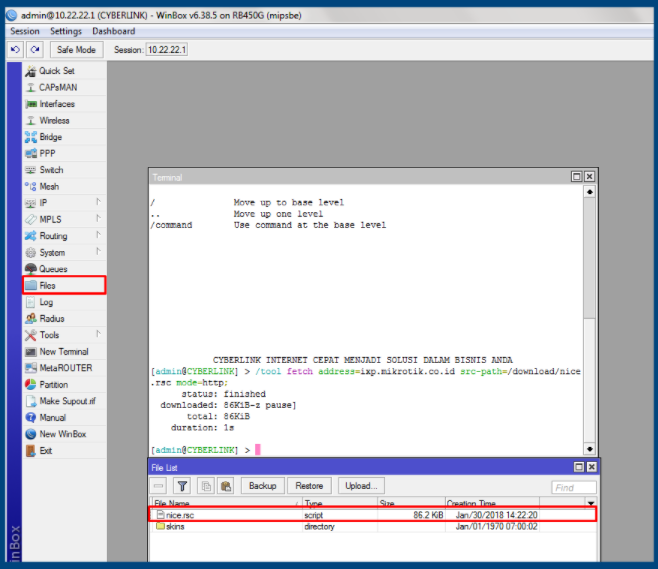Click the paste icon in File List

226,486
